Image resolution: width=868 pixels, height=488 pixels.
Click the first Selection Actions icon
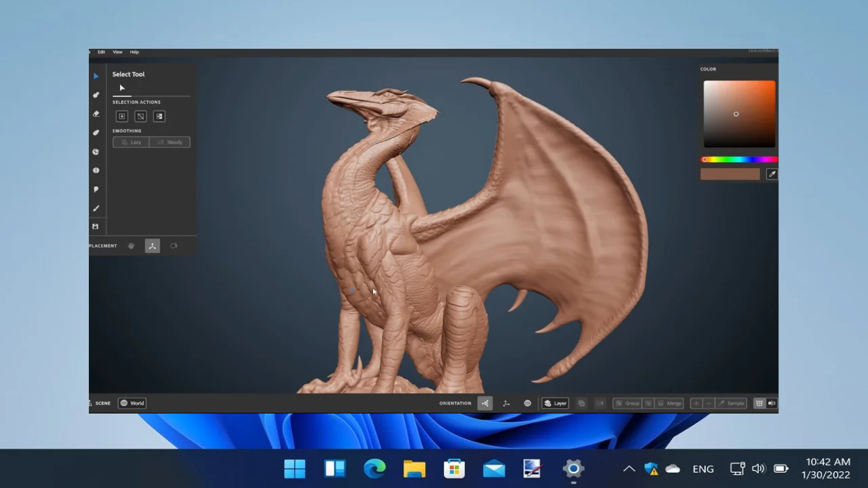pyautogui.click(x=122, y=117)
